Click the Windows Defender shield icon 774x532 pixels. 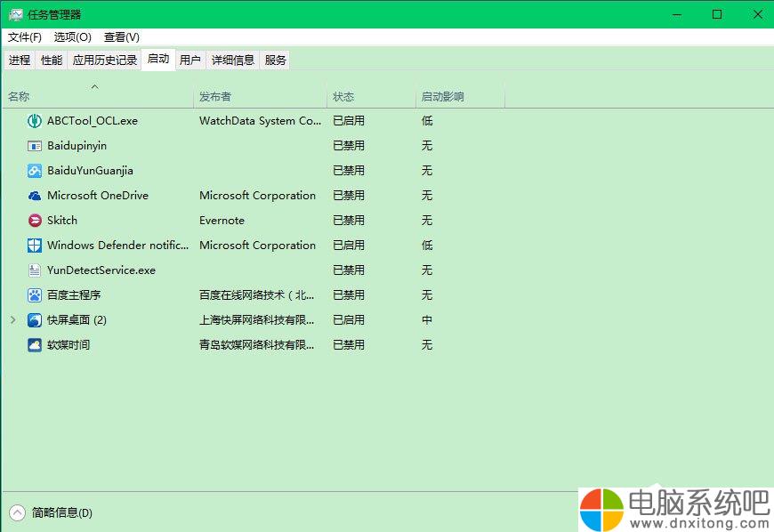[35, 246]
